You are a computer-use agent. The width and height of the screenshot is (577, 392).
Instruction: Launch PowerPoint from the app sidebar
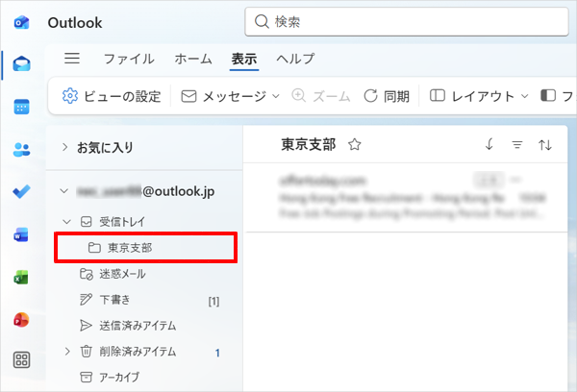pyautogui.click(x=21, y=320)
